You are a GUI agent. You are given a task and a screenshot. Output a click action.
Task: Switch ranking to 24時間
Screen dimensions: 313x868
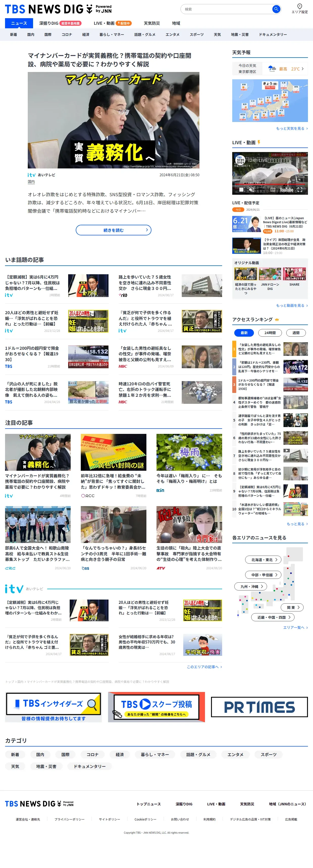pyautogui.click(x=270, y=333)
